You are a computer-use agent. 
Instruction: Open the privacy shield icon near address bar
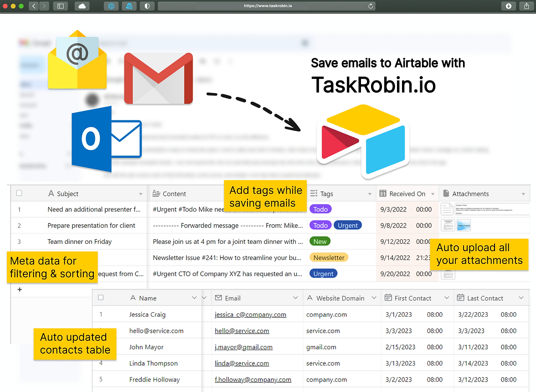[x=147, y=6]
